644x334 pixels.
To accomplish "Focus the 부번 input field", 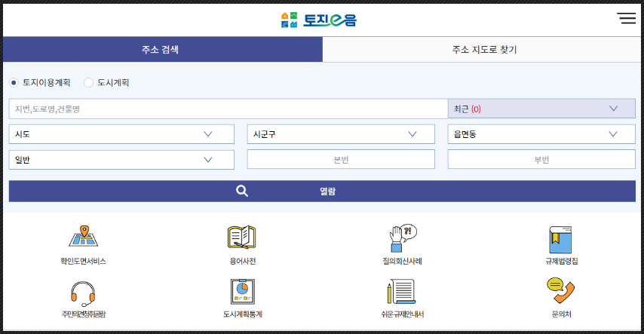I will (x=541, y=159).
